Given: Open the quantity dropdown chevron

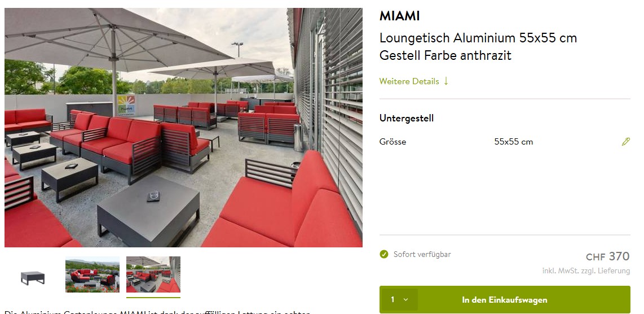Looking at the screenshot, I should (x=406, y=299).
